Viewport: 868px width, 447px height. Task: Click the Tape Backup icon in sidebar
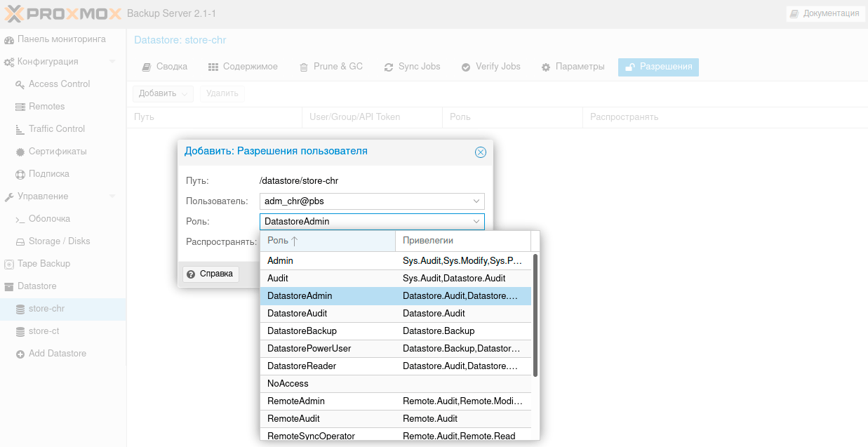point(9,264)
